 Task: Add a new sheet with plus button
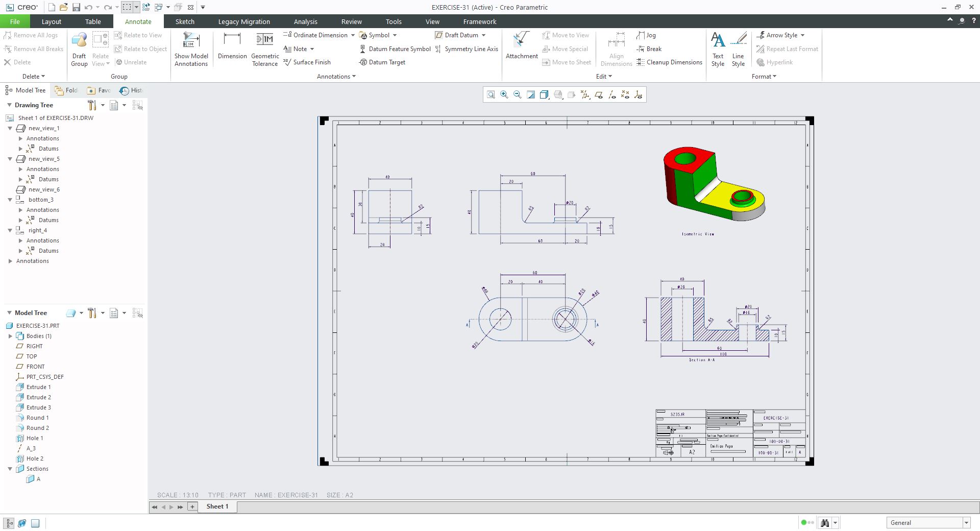[x=192, y=506]
